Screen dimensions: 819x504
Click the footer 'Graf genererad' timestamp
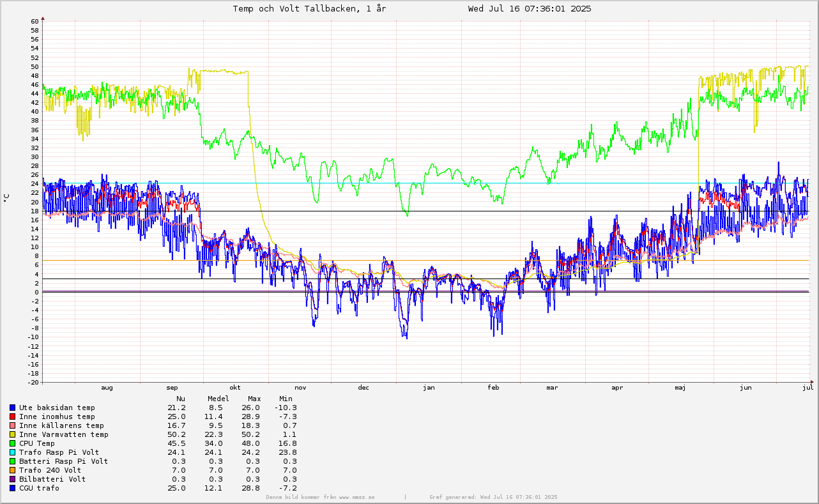point(493,497)
